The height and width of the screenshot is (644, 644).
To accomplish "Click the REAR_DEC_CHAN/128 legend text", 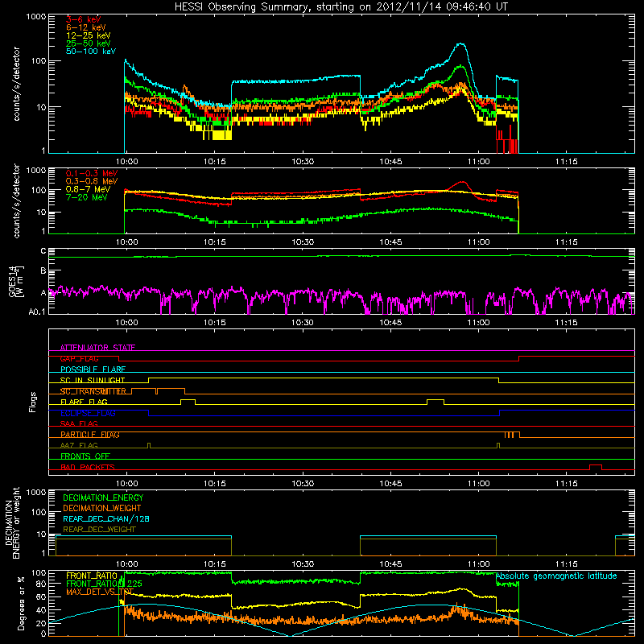I will 106,518.
